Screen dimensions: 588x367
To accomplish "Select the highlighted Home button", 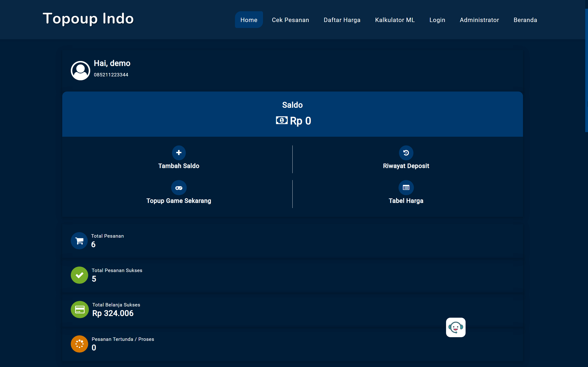I will (x=249, y=20).
